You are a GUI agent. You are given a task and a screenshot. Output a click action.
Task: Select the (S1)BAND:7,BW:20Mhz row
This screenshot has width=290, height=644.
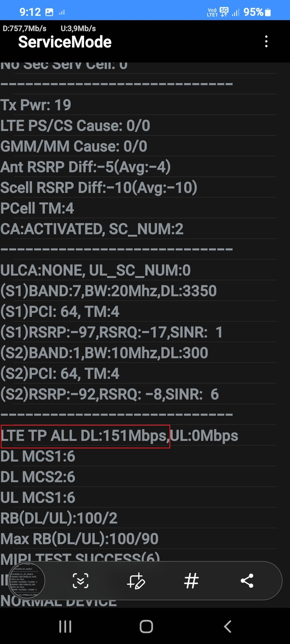click(x=138, y=291)
